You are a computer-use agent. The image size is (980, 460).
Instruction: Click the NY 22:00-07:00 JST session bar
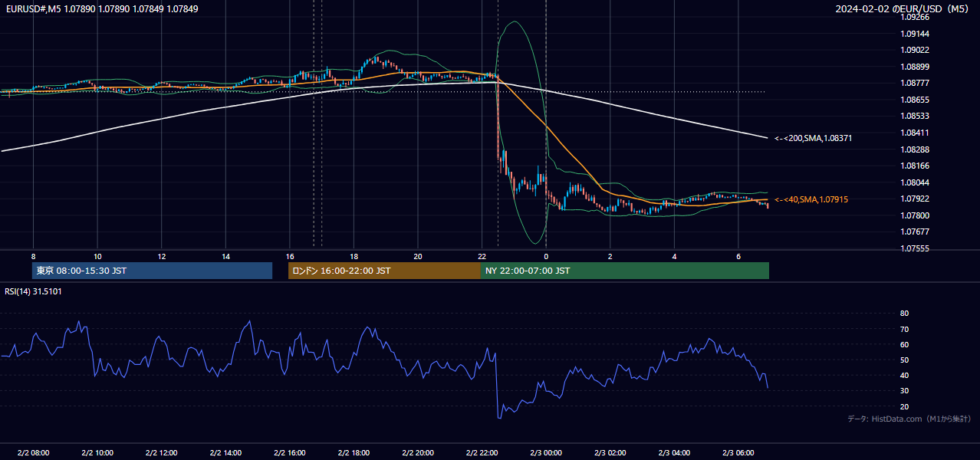coord(625,271)
